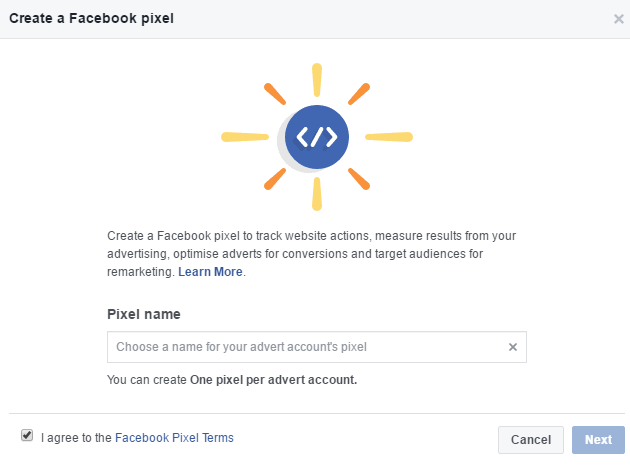Click the "I agree to the" checkbox label
The image size is (630, 465).
[x=77, y=437]
